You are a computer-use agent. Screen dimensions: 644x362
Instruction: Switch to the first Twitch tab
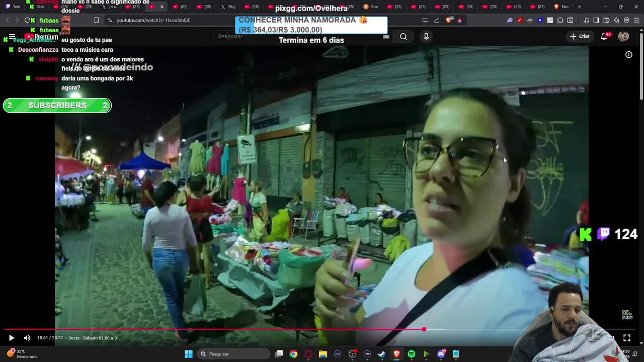pyautogui.click(x=13, y=7)
